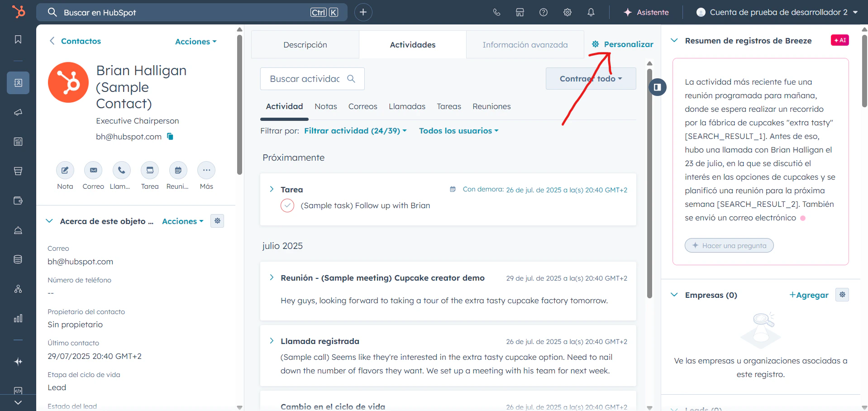Open the HubSpot calling icon
This screenshot has width=868, height=411.
tap(496, 12)
